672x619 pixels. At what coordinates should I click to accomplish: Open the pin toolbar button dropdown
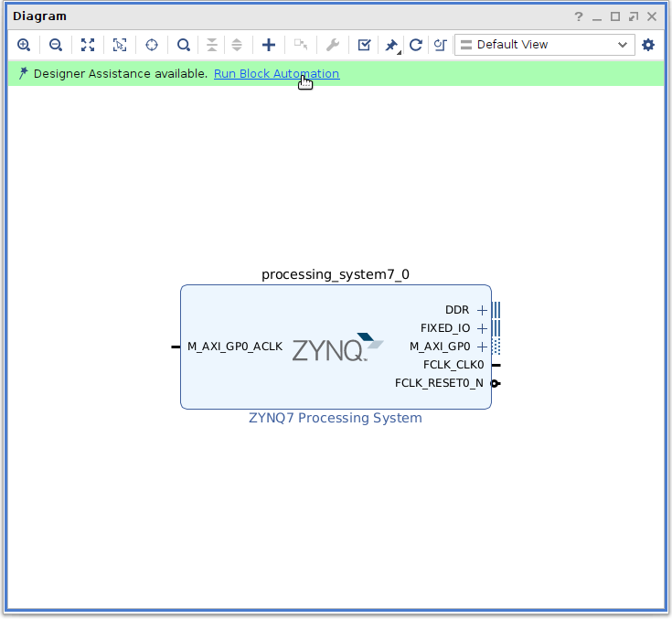click(392, 45)
